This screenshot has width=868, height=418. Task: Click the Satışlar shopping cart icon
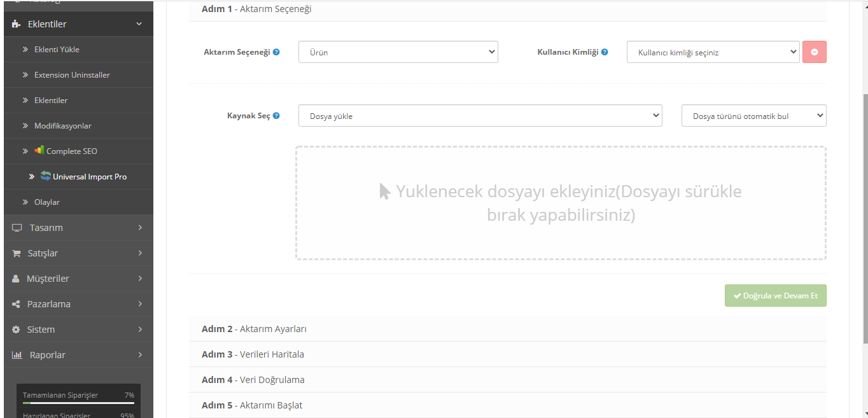(17, 253)
